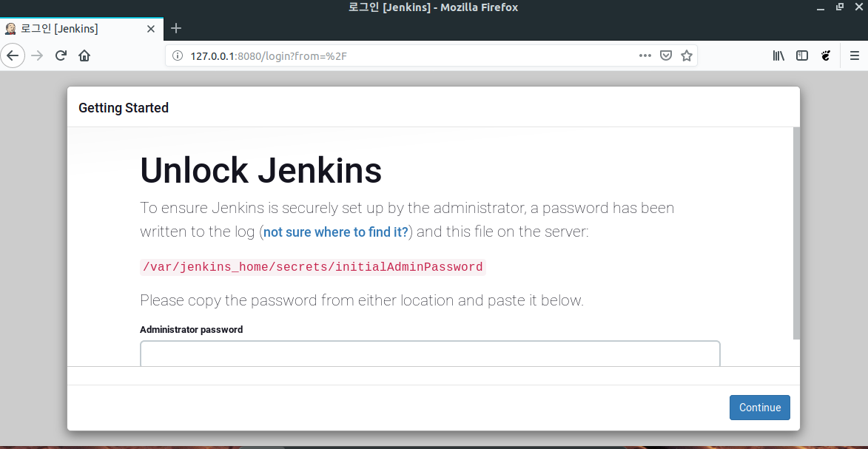Image resolution: width=868 pixels, height=449 pixels.
Task: Select the 로그인 [Jenkins] tab
Action: point(81,29)
